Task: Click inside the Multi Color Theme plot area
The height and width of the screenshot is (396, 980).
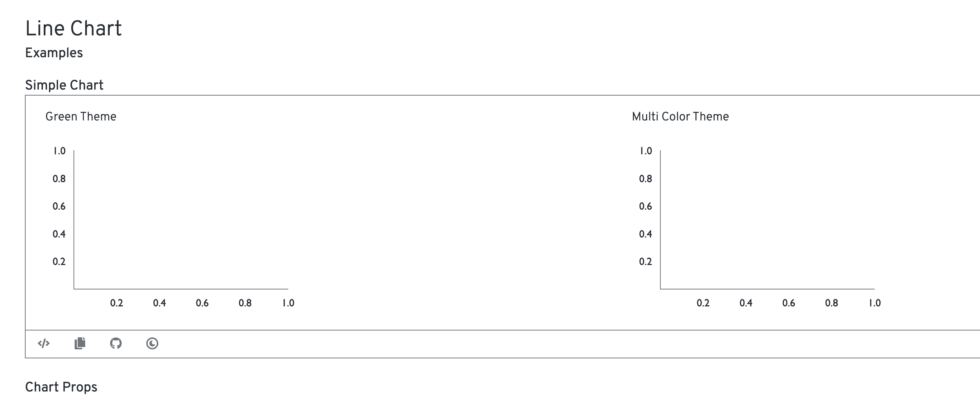Action: pyautogui.click(x=768, y=220)
